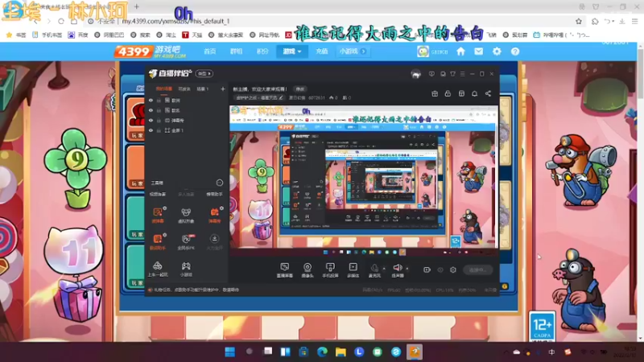Add a phone screen mirroring source

330,270
